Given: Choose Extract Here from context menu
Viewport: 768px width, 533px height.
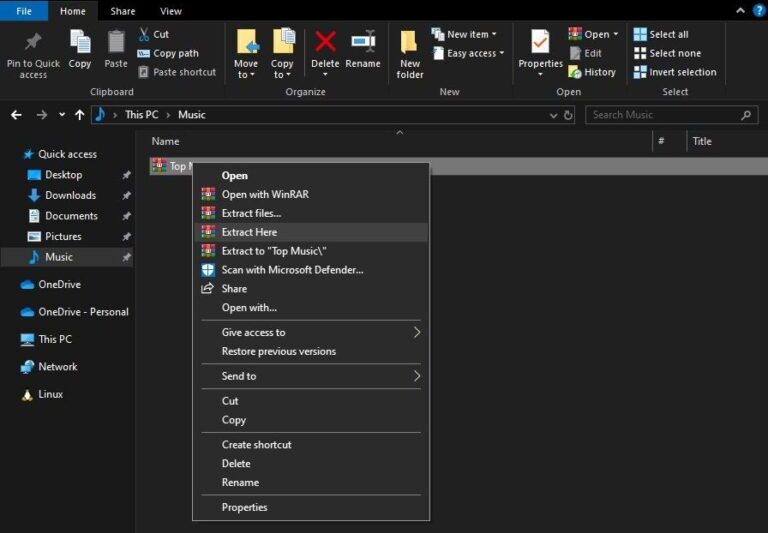Looking at the screenshot, I should [311, 232].
